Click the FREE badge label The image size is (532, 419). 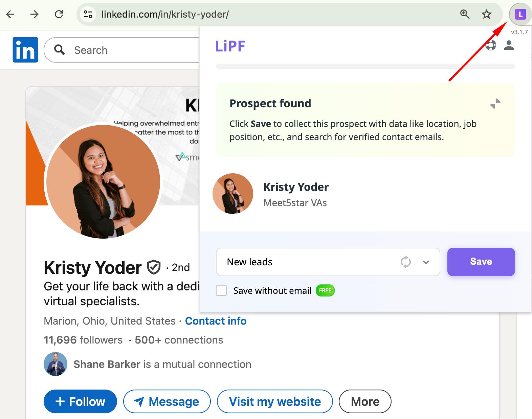point(325,290)
